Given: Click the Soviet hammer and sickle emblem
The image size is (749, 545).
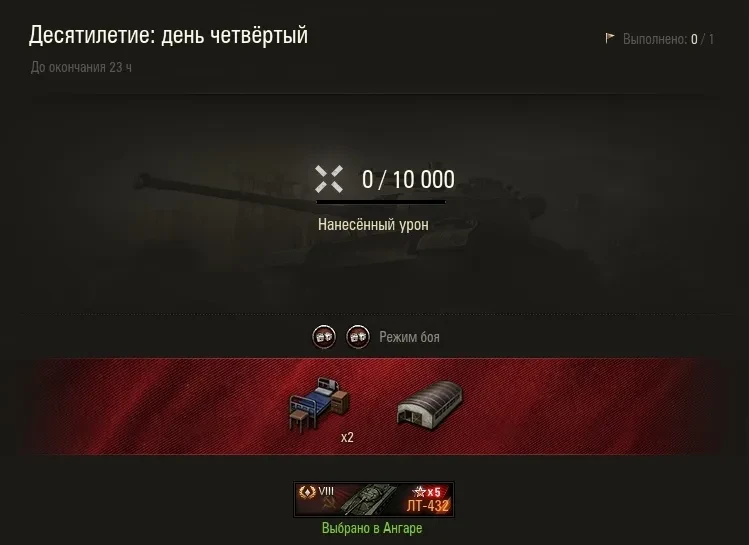Looking at the screenshot, I should [x=328, y=504].
